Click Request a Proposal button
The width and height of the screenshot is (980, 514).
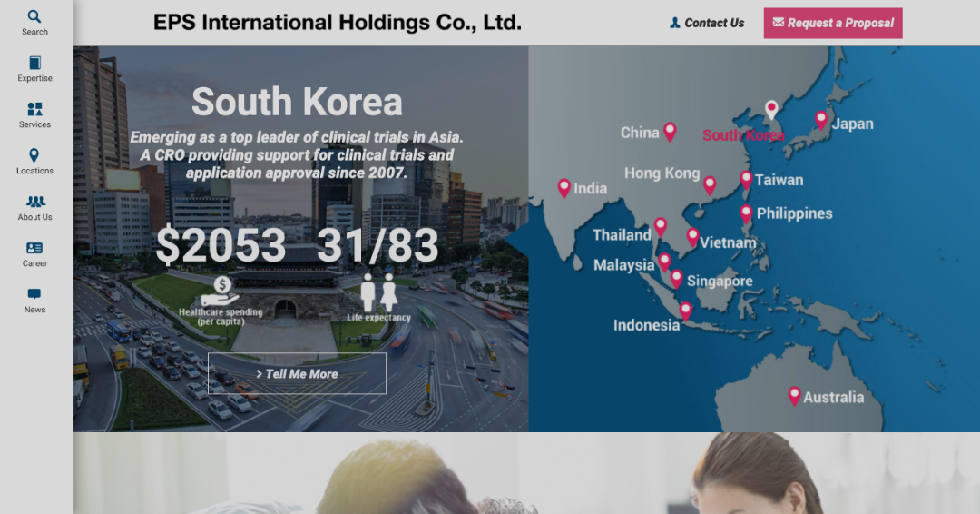(832, 23)
